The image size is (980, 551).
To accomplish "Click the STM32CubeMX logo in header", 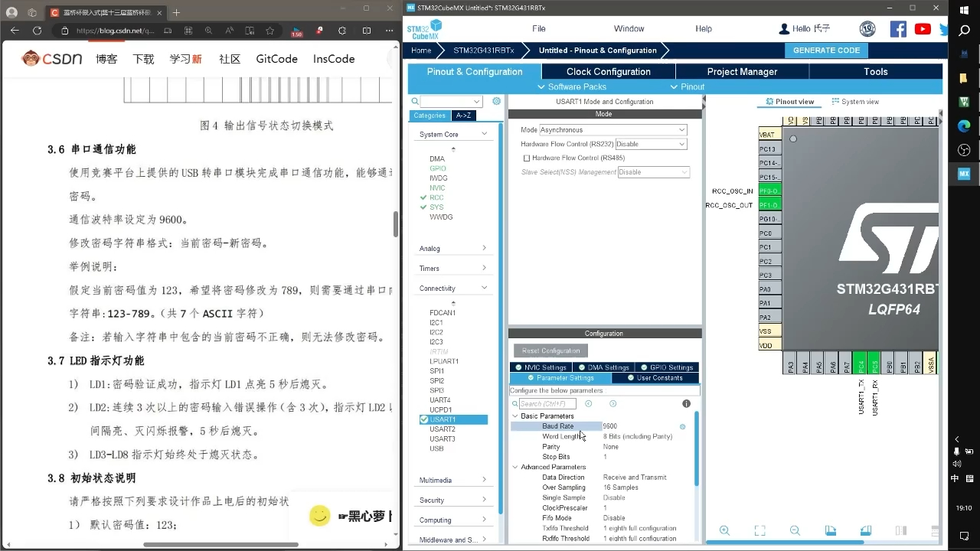I will point(423,30).
